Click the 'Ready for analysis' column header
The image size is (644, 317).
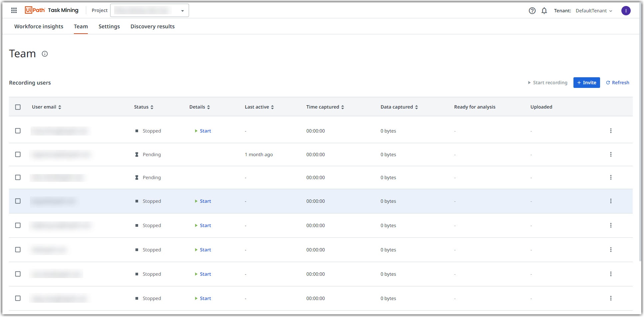tap(475, 107)
